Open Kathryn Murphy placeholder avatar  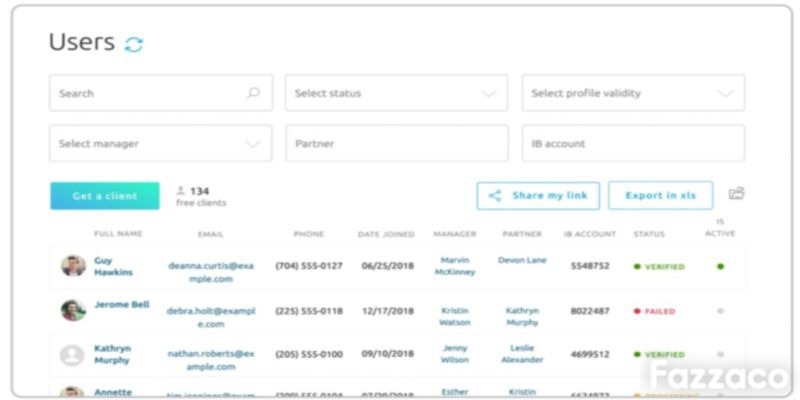point(72,355)
